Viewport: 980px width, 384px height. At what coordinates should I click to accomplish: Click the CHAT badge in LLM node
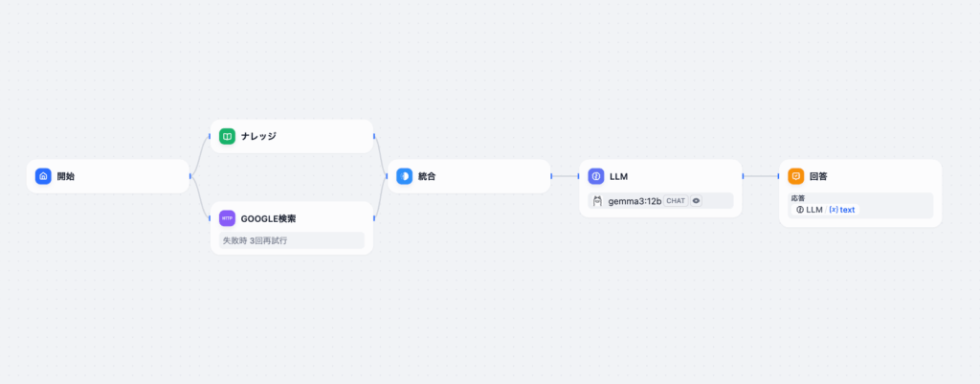(676, 201)
